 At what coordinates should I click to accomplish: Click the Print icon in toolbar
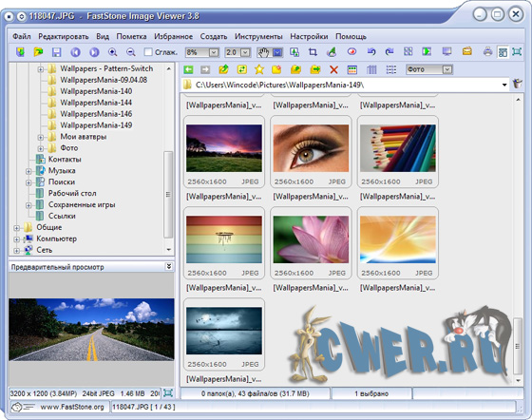pos(487,52)
